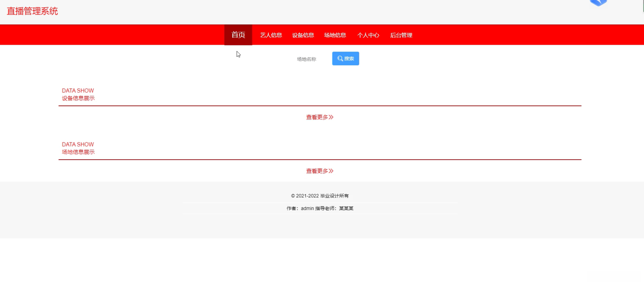Viewport: 644px width, 284px height.
Task: Click the 场地信息展示 section heading
Action: tap(78, 152)
